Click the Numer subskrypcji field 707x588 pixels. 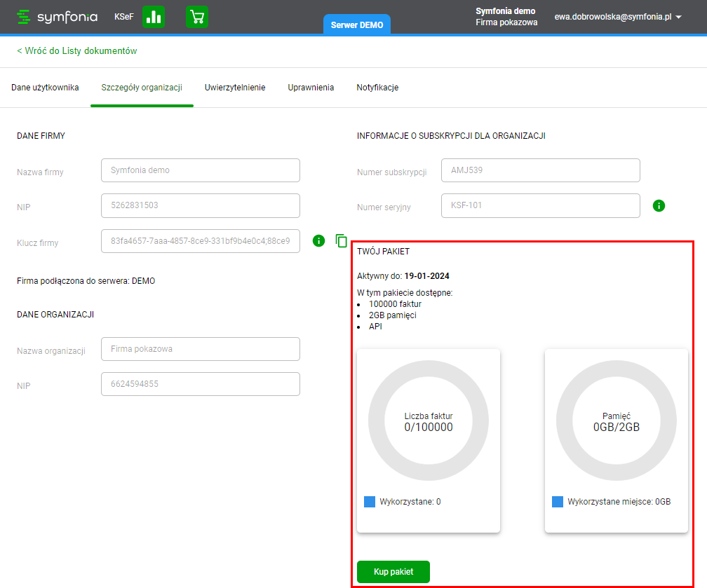pyautogui.click(x=540, y=170)
